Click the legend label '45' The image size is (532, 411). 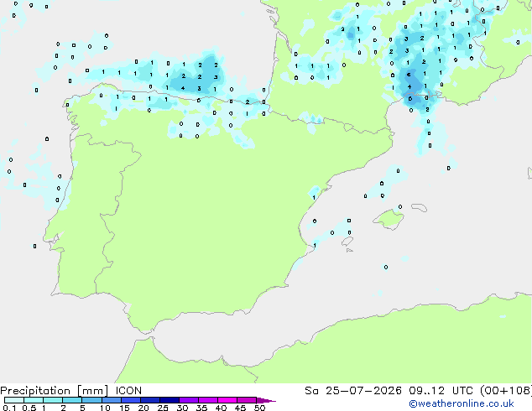(240, 408)
